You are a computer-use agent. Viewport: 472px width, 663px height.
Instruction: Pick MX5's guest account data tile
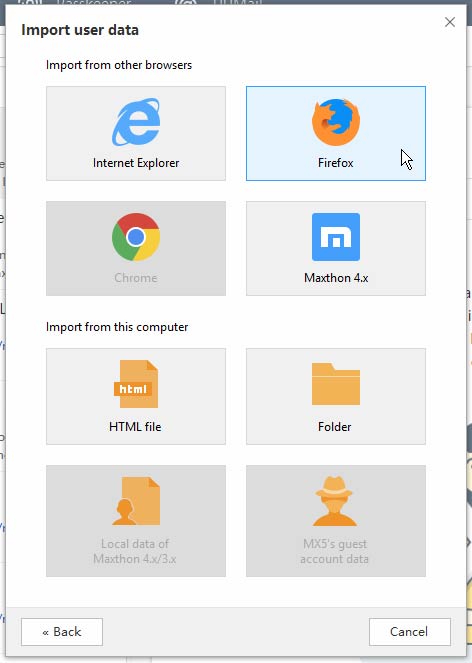tap(336, 521)
